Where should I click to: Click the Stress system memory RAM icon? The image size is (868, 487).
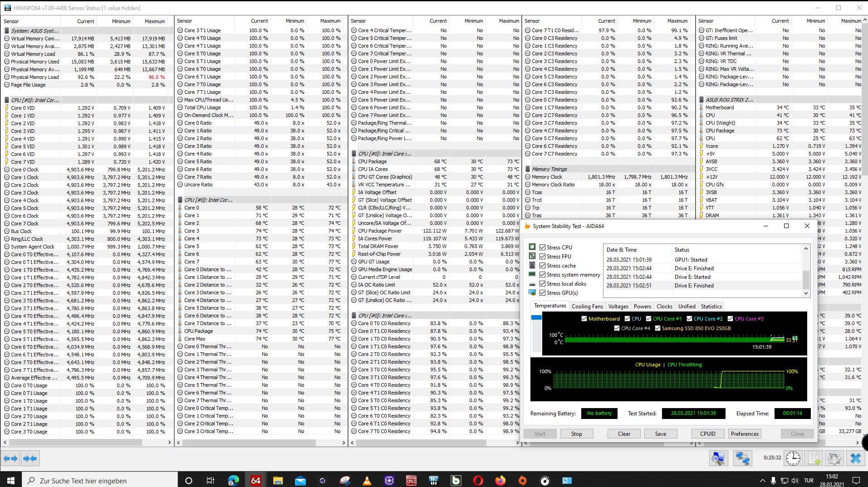point(533,274)
